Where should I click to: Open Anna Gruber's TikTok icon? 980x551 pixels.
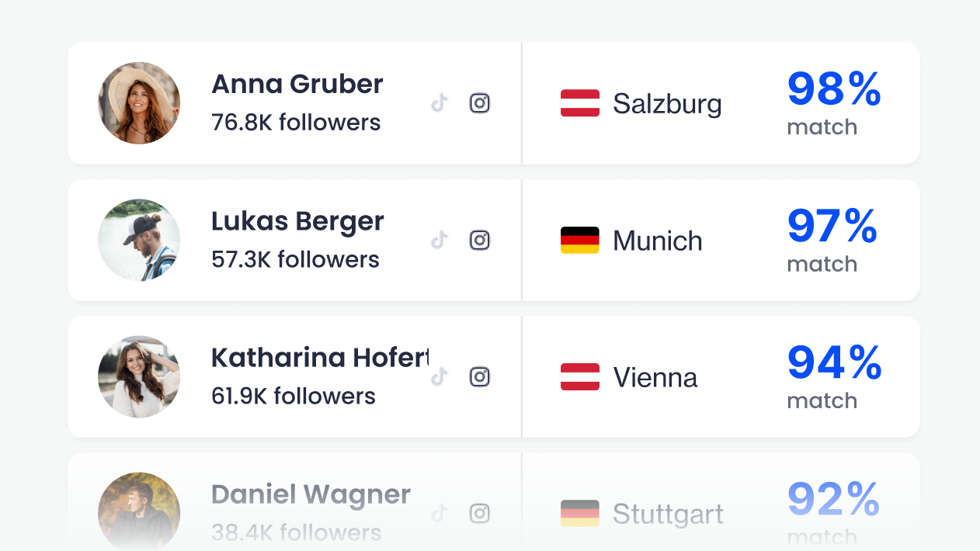440,103
